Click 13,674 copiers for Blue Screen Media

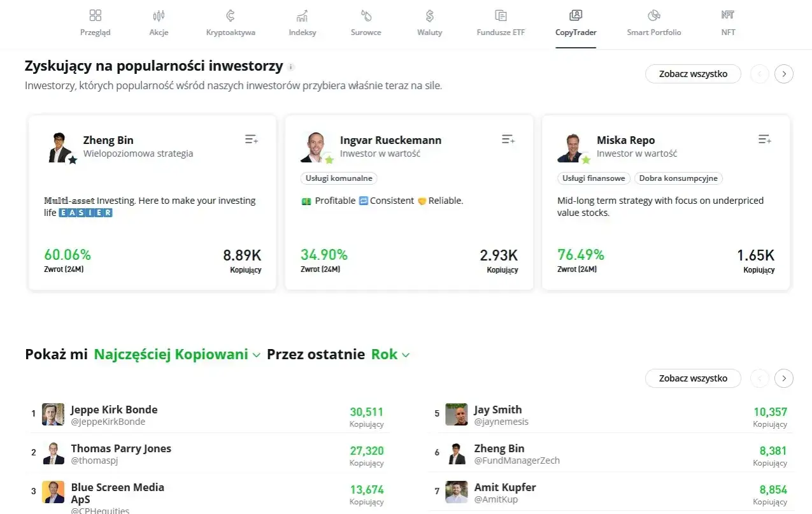(367, 490)
